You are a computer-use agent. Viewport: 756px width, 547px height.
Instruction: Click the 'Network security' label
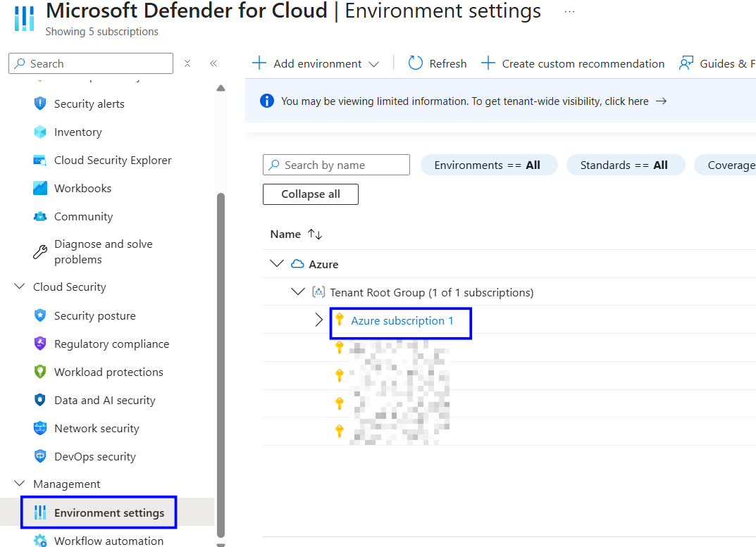97,428
